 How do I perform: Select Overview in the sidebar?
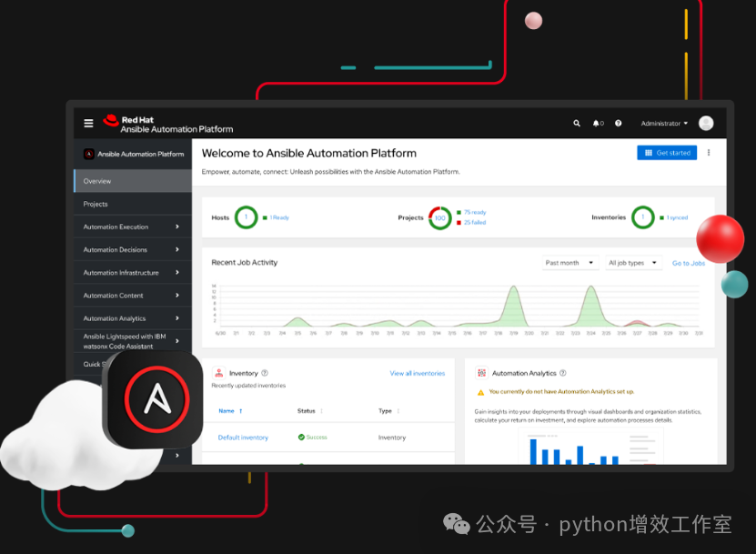click(133, 181)
